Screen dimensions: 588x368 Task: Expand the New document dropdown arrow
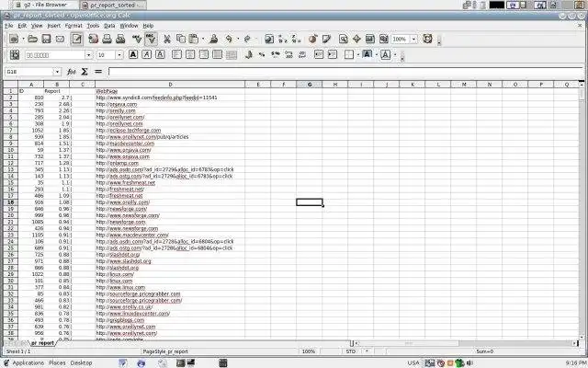(x=23, y=39)
